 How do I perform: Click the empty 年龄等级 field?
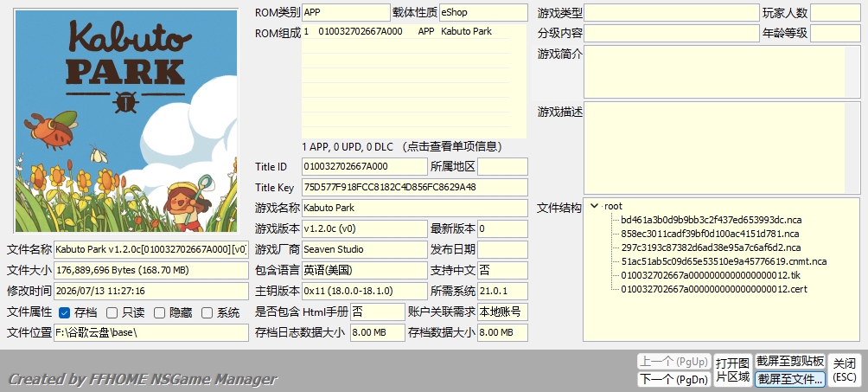835,33
